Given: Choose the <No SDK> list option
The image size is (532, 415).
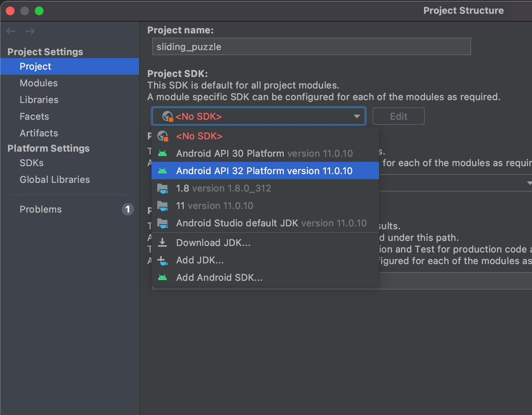Looking at the screenshot, I should pyautogui.click(x=199, y=136).
